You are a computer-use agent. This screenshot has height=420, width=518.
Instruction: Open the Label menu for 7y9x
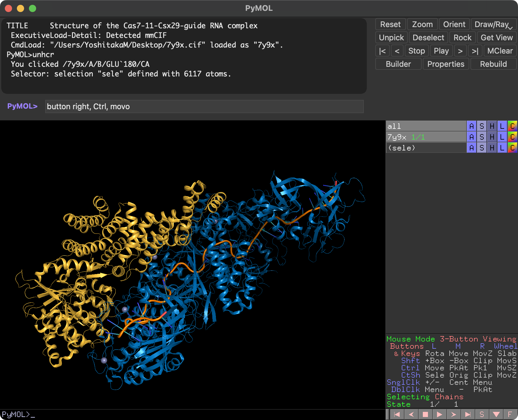(502, 137)
